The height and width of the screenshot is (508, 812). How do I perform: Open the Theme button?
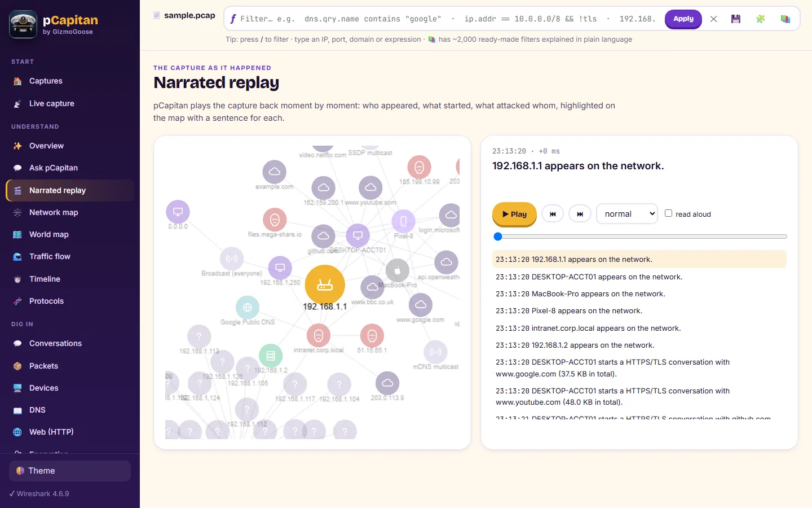70,471
